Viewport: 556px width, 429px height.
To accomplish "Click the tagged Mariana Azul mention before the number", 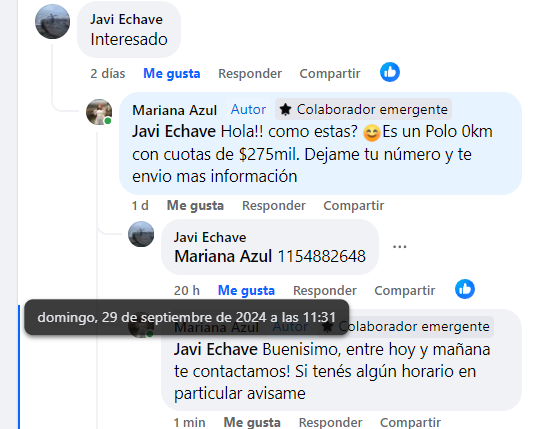I will pos(223,256).
